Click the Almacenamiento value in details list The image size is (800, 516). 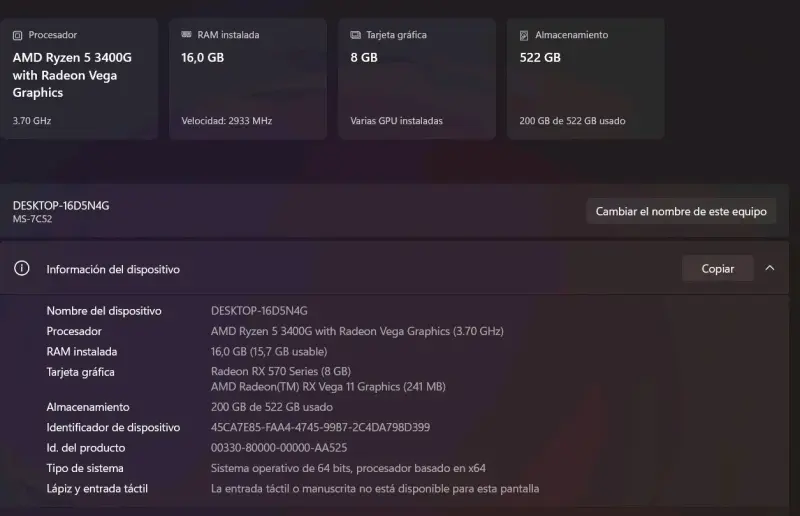(271, 407)
